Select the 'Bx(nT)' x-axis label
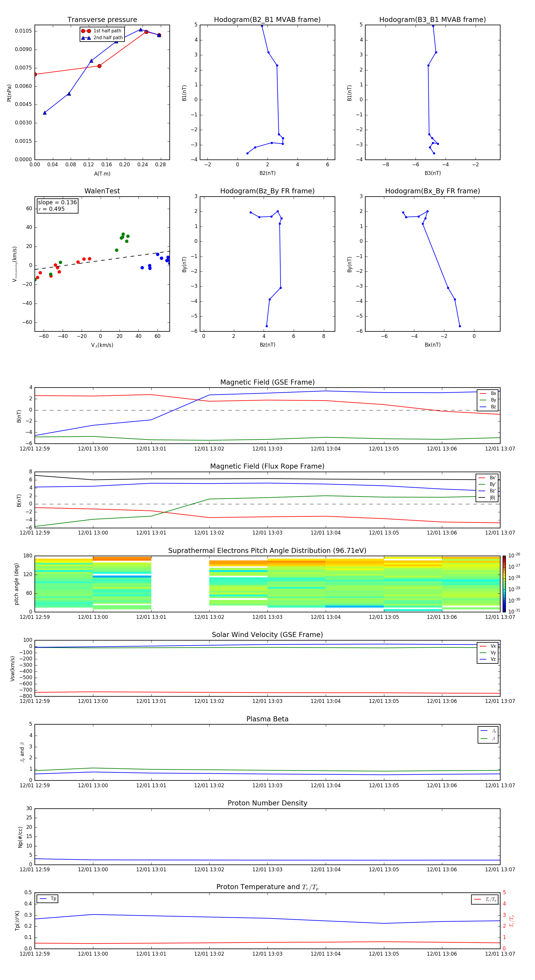 point(432,345)
